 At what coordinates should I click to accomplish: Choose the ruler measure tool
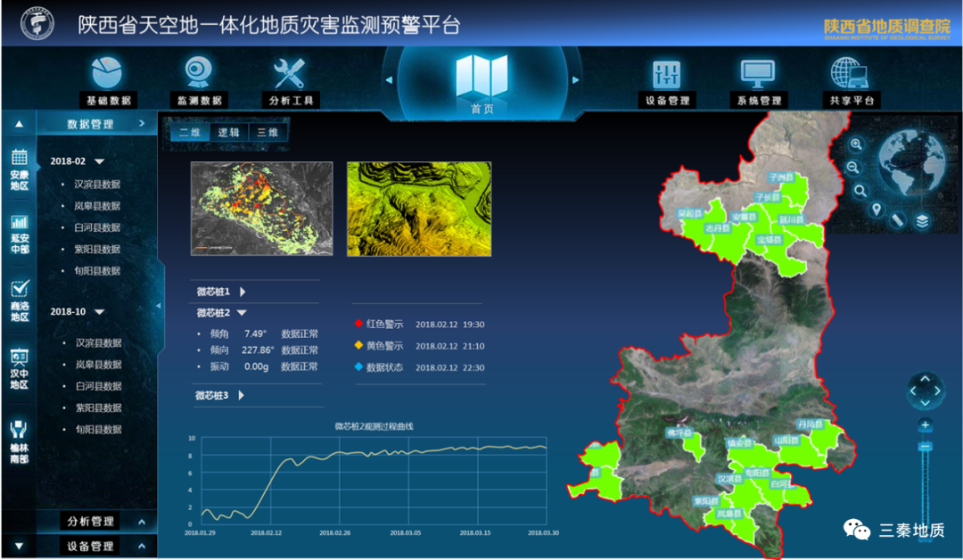click(x=898, y=218)
